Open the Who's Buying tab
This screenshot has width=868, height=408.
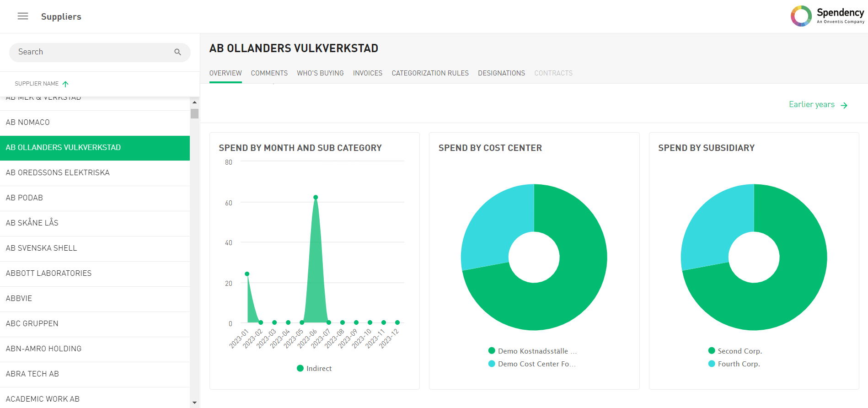tap(320, 73)
